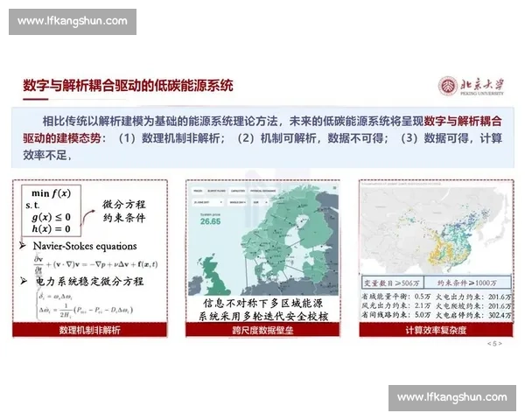This screenshot has width=525, height=420.
Task: Click the 跨尺度数据壁垒 red label bar
Action: [x=262, y=330]
